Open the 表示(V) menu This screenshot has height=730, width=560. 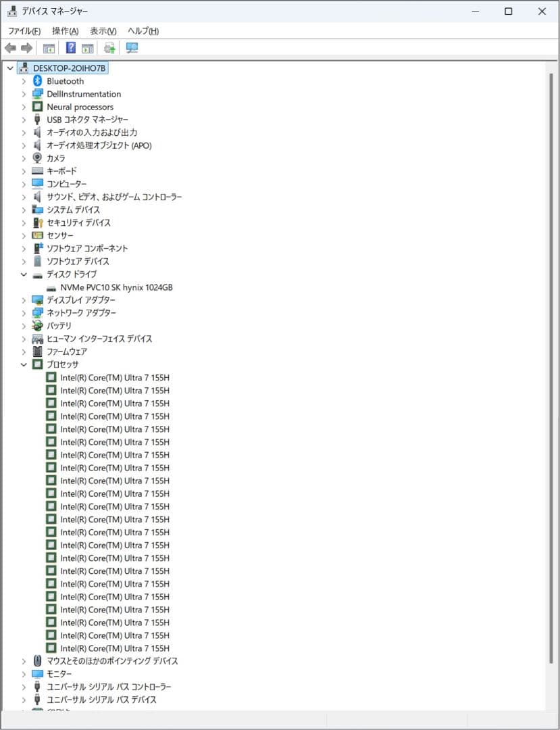pos(102,30)
